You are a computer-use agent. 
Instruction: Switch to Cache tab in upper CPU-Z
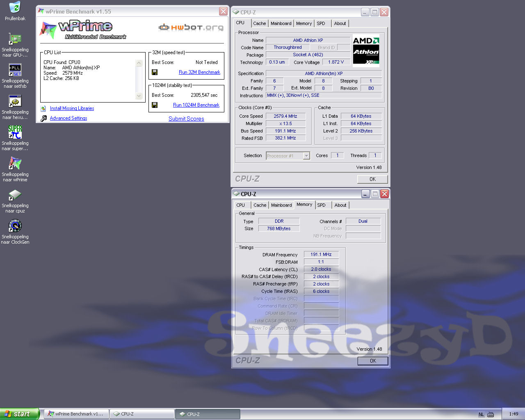coord(259,23)
